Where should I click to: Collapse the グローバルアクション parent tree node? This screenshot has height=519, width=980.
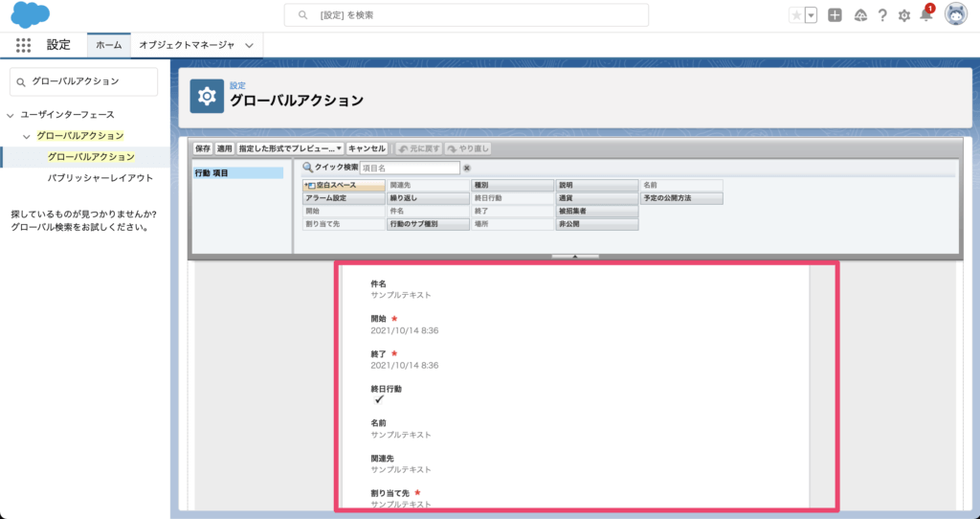(26, 136)
